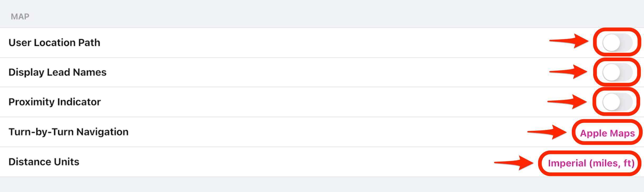
Task: Open the Apple Maps navigation selector
Action: [x=607, y=133]
